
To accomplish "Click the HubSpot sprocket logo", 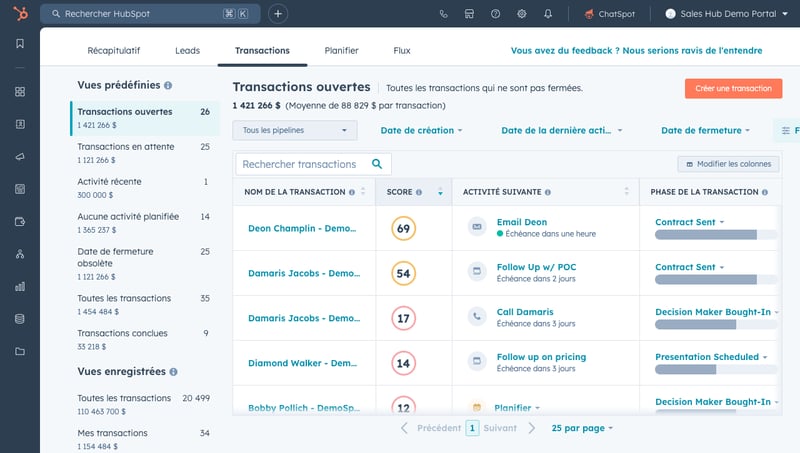I will pyautogui.click(x=20, y=13).
